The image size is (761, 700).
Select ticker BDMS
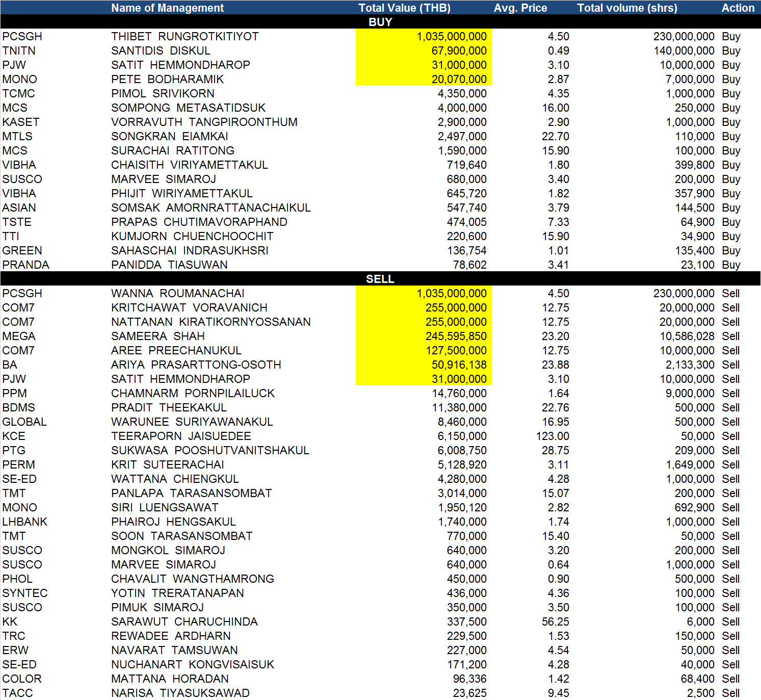click(18, 407)
